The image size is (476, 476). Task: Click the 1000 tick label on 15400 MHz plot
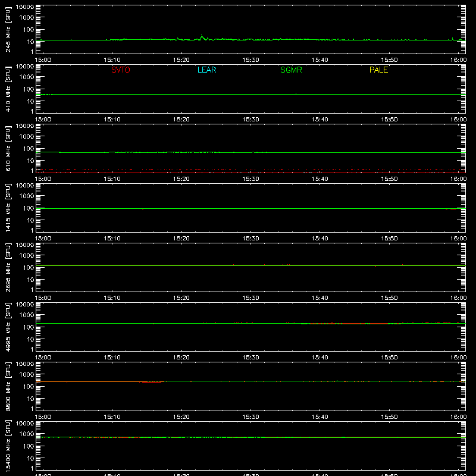pos(27,434)
